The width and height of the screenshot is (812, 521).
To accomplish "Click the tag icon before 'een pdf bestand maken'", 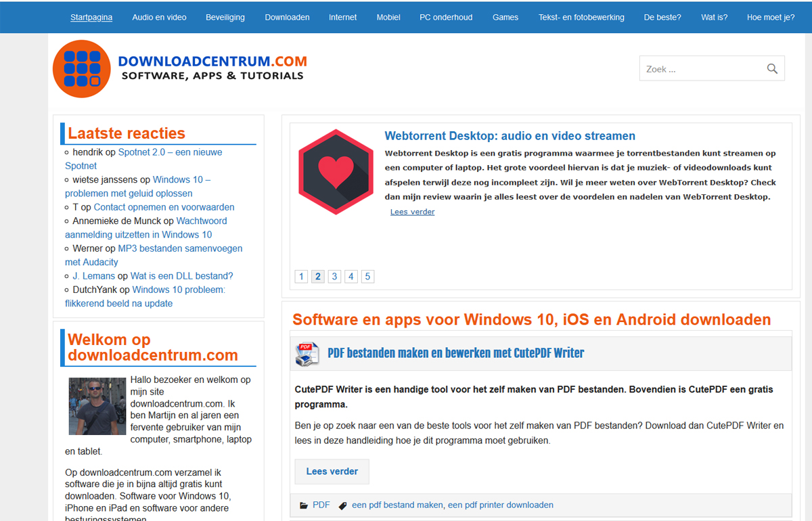I will coord(342,505).
